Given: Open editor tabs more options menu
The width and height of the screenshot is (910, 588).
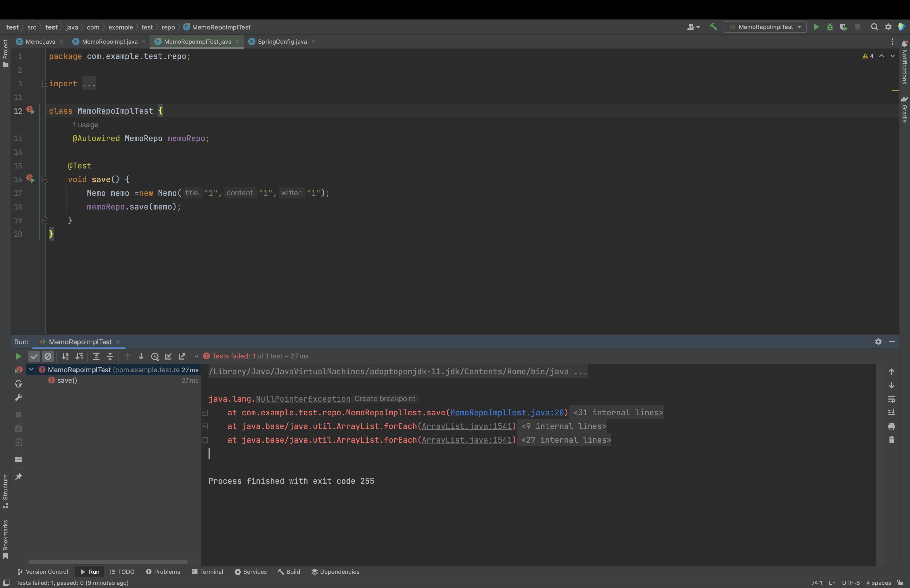Looking at the screenshot, I should (x=892, y=42).
